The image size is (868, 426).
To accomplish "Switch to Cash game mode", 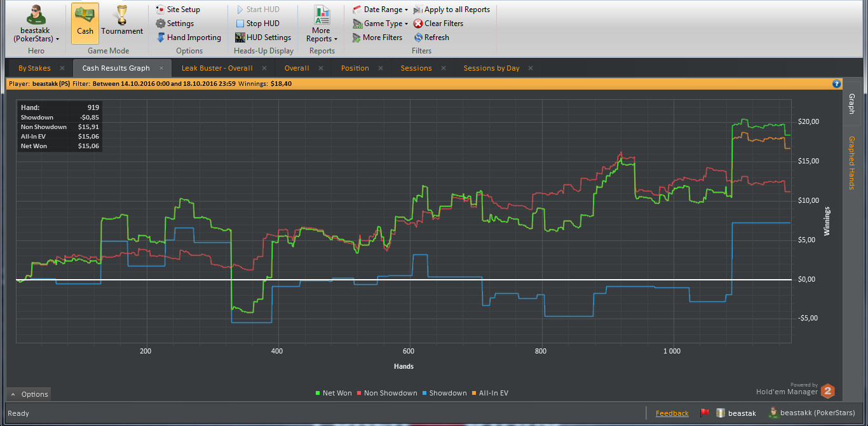I will (x=85, y=24).
